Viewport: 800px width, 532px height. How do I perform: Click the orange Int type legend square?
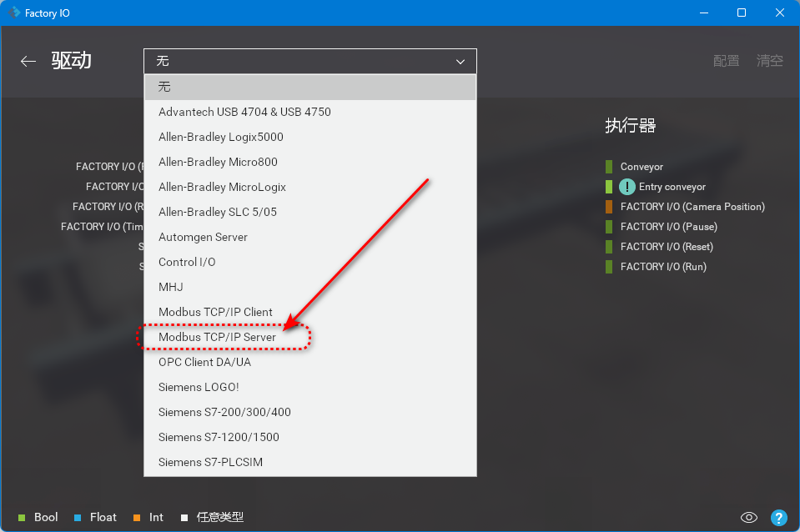point(137,518)
